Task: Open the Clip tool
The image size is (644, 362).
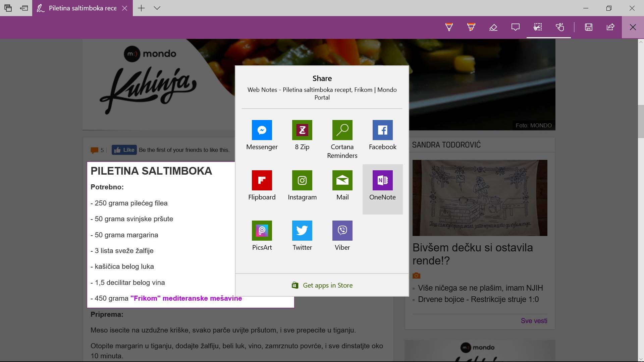Action: (537, 27)
